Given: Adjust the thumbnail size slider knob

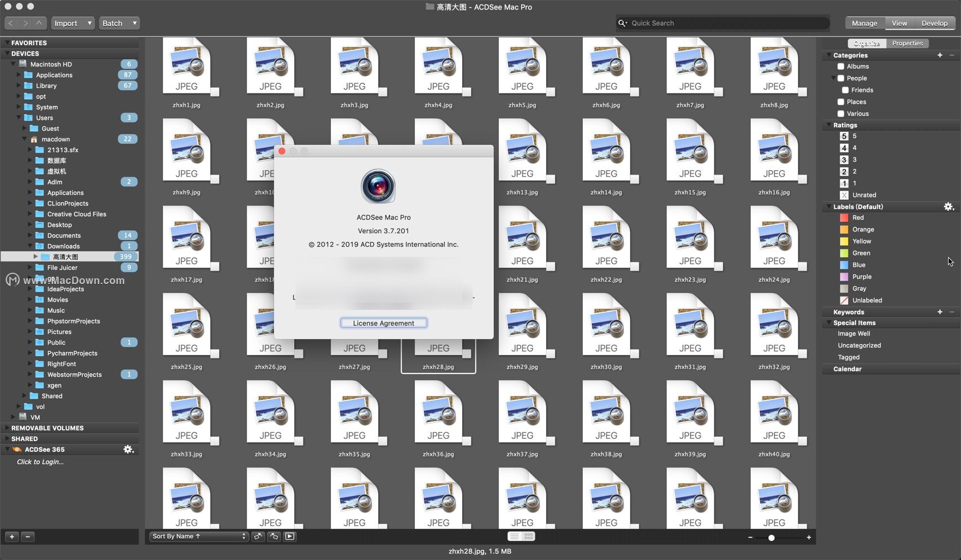Looking at the screenshot, I should coord(771,537).
